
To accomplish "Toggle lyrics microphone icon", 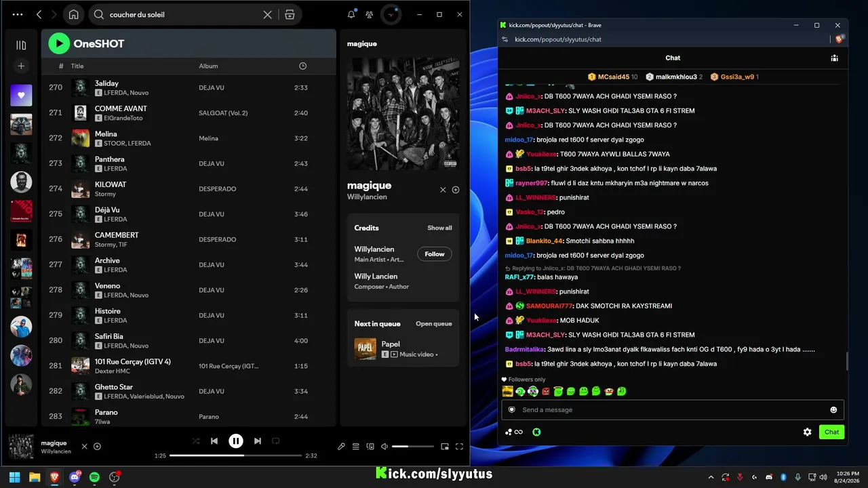I will [341, 447].
